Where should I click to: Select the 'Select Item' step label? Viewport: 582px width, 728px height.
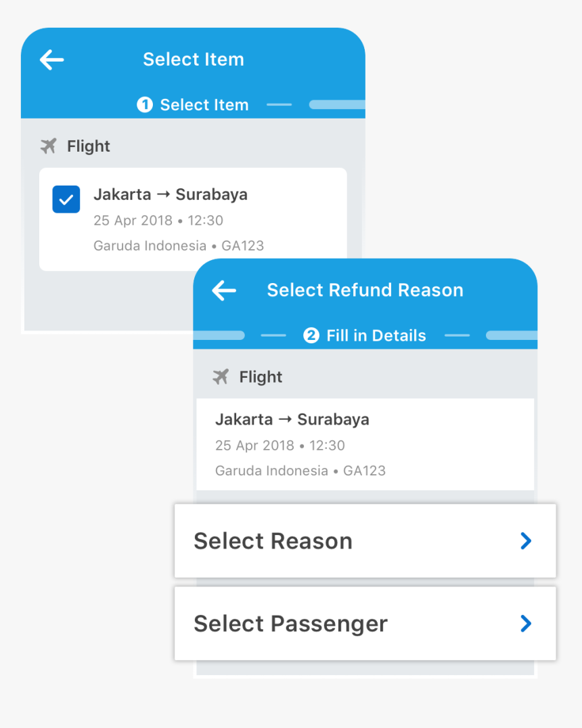pyautogui.click(x=204, y=105)
